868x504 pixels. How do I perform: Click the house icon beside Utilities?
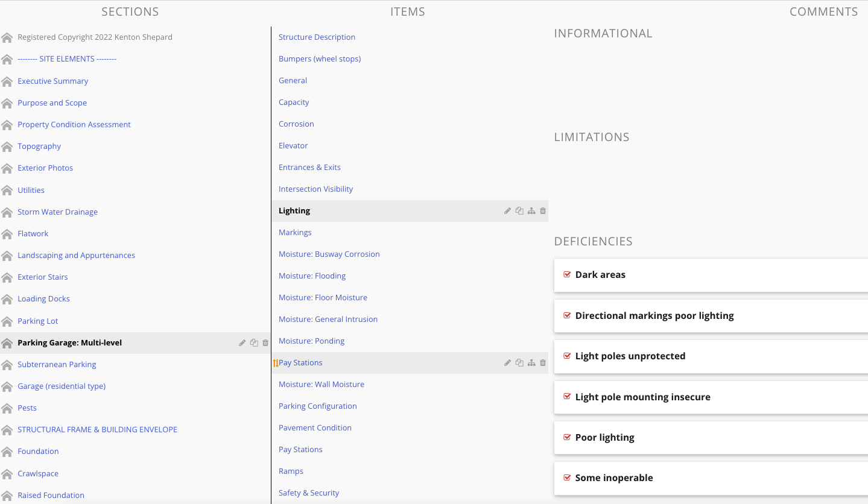[7, 191]
